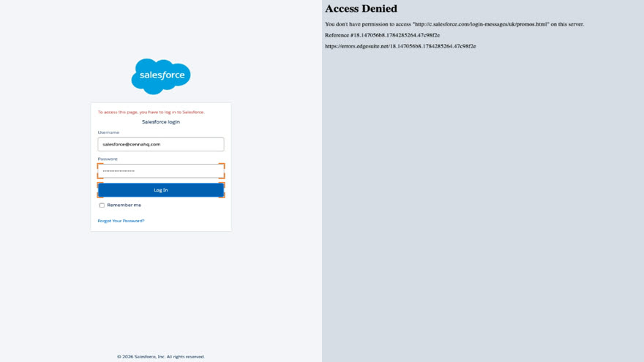Click the Salesforce cloud logo

point(160,76)
